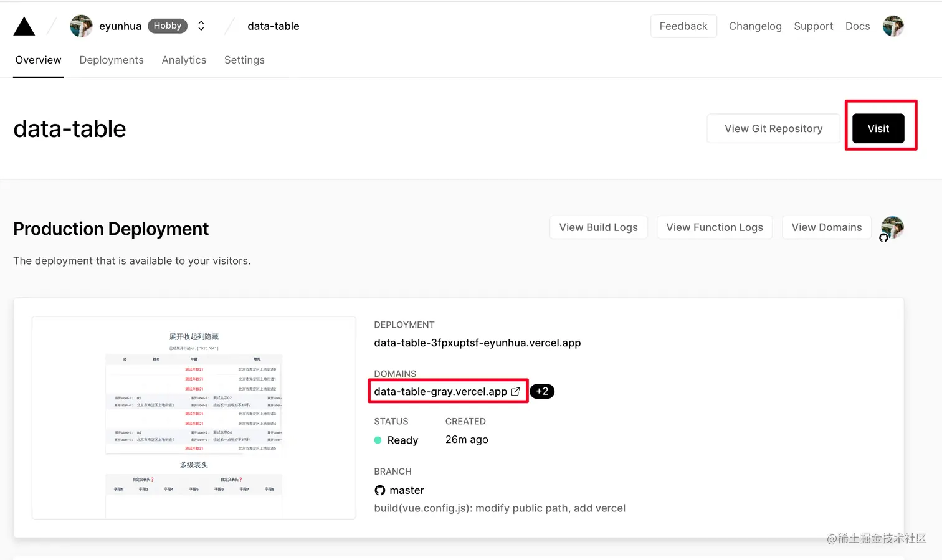This screenshot has width=942, height=560.
Task: Click the Vercel triangle logo
Action: [24, 26]
